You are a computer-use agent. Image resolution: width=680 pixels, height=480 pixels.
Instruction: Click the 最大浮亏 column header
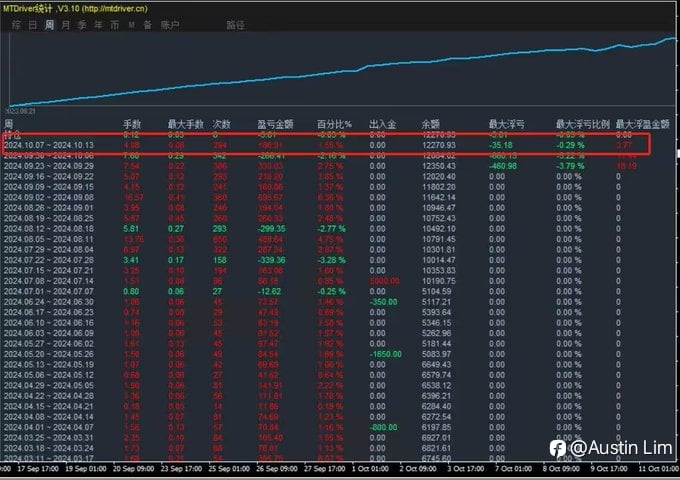(x=507, y=124)
